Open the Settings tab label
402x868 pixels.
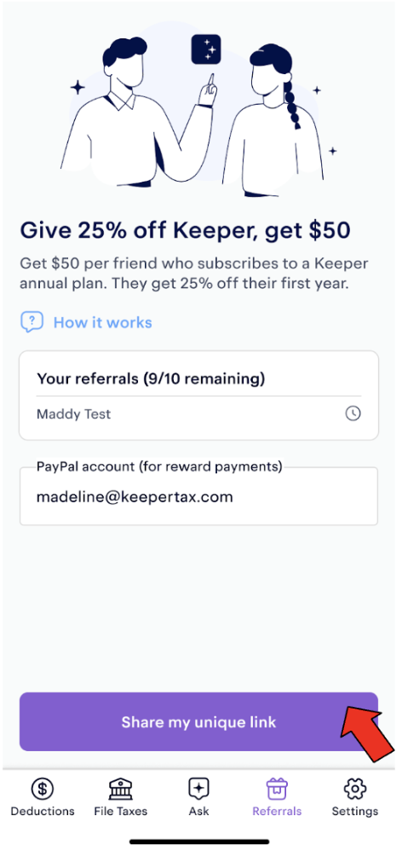(355, 812)
